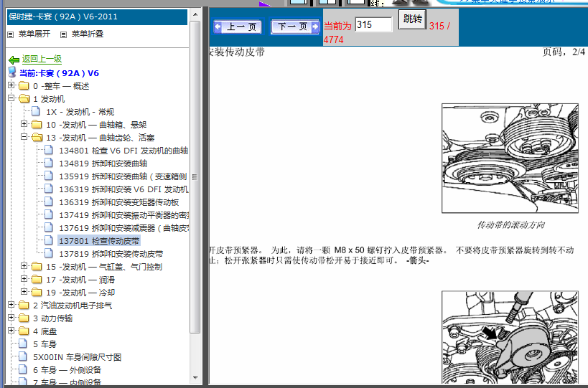The height and width of the screenshot is (388, 588).
Task: Click the belt tensioner bolt diagram
Action: [510, 337]
